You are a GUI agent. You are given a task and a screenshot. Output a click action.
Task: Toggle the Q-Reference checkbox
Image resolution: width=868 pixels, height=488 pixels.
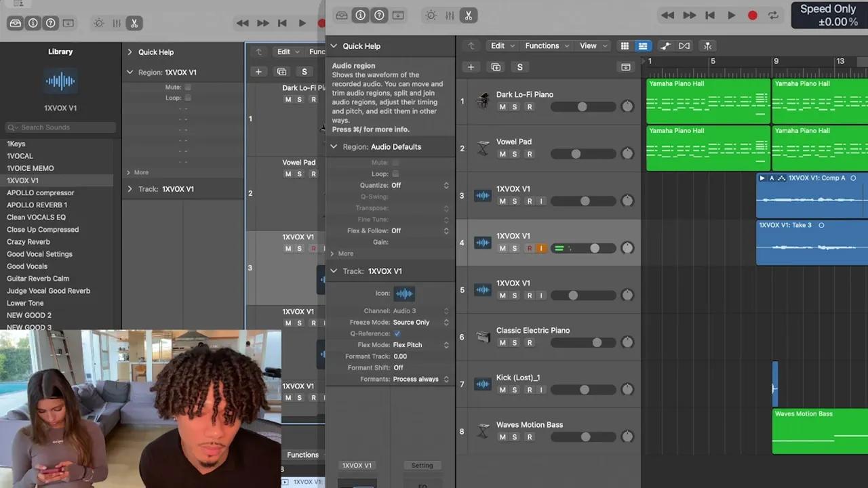[397, 333]
